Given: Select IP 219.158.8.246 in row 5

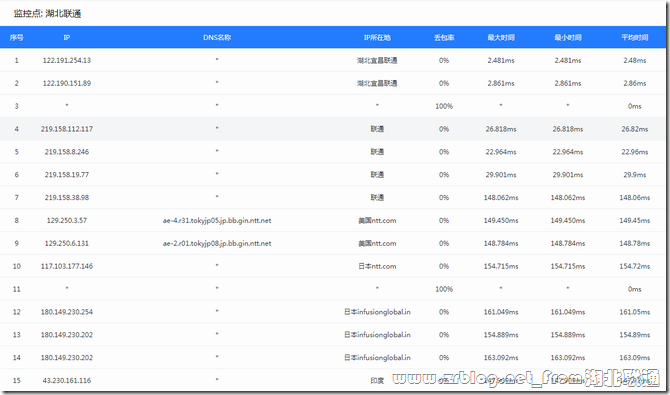Looking at the screenshot, I should tap(67, 152).
